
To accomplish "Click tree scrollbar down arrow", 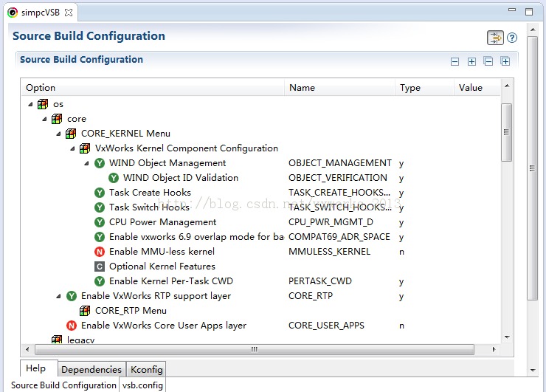I will pyautogui.click(x=507, y=337).
